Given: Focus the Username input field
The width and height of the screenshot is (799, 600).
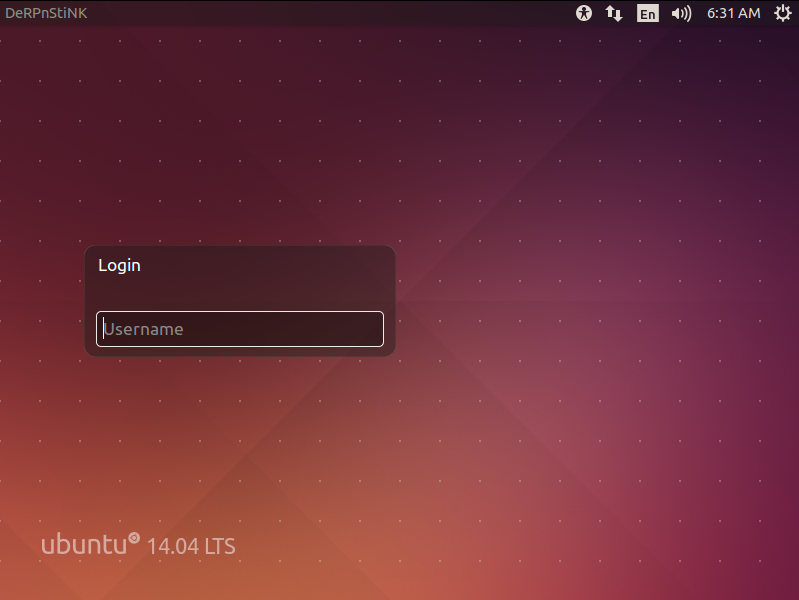Looking at the screenshot, I should point(240,329).
